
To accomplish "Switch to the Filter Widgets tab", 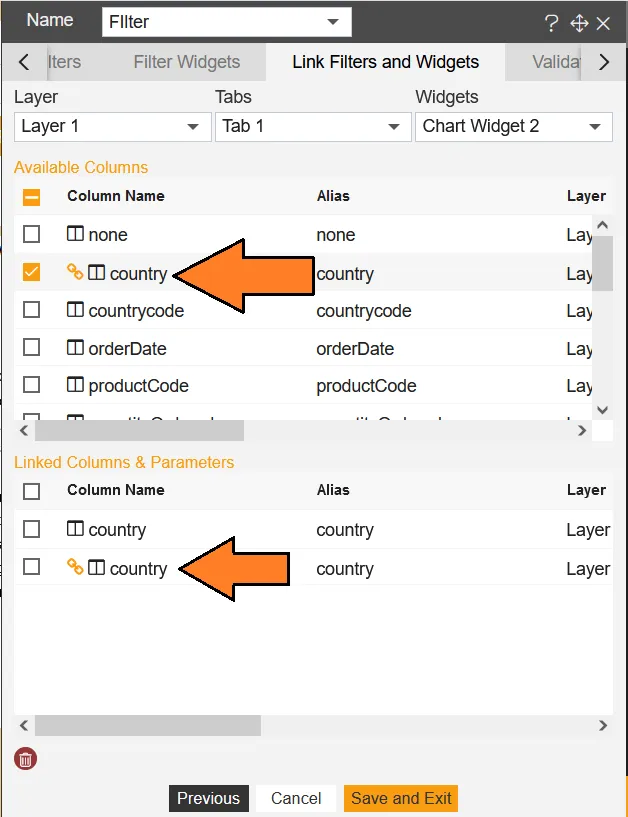I will 186,62.
